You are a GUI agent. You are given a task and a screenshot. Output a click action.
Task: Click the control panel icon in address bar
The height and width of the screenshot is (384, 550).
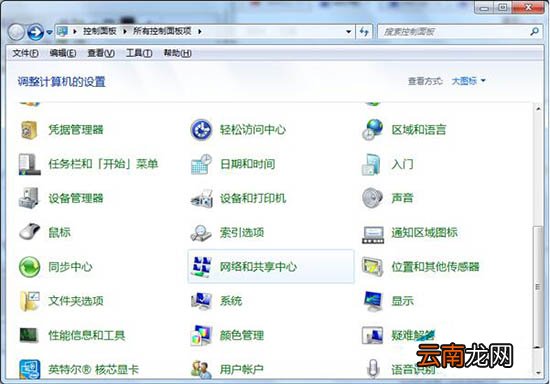point(62,31)
